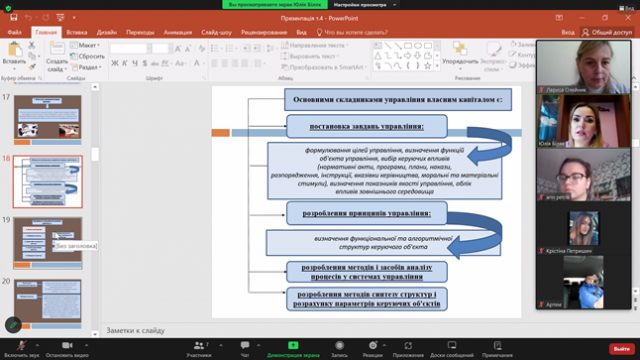Open the Дизайн ribbon tab
This screenshot has height=360, width=640.
point(107,32)
